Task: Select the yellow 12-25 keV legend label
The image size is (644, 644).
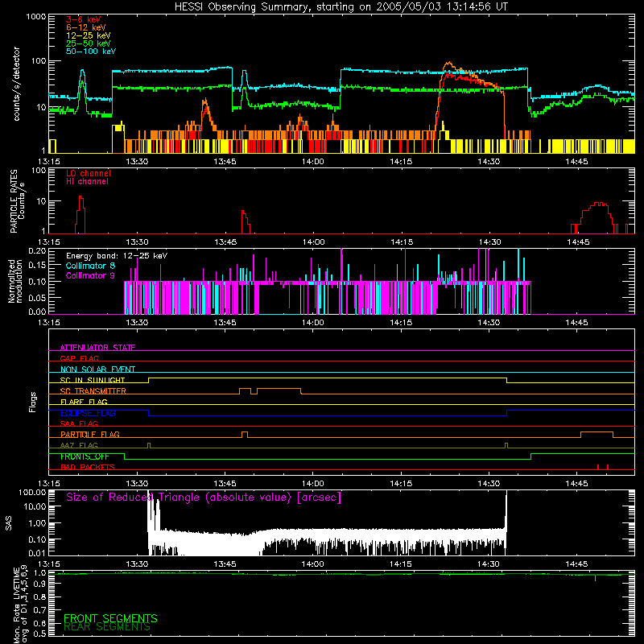Action: pyautogui.click(x=89, y=35)
